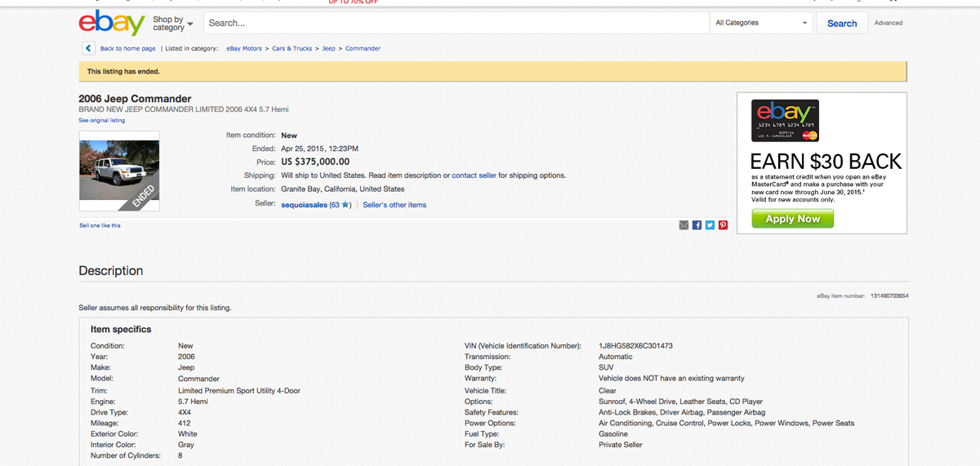Click the Interior Color value Gray
The height and width of the screenshot is (466, 980).
(x=186, y=445)
